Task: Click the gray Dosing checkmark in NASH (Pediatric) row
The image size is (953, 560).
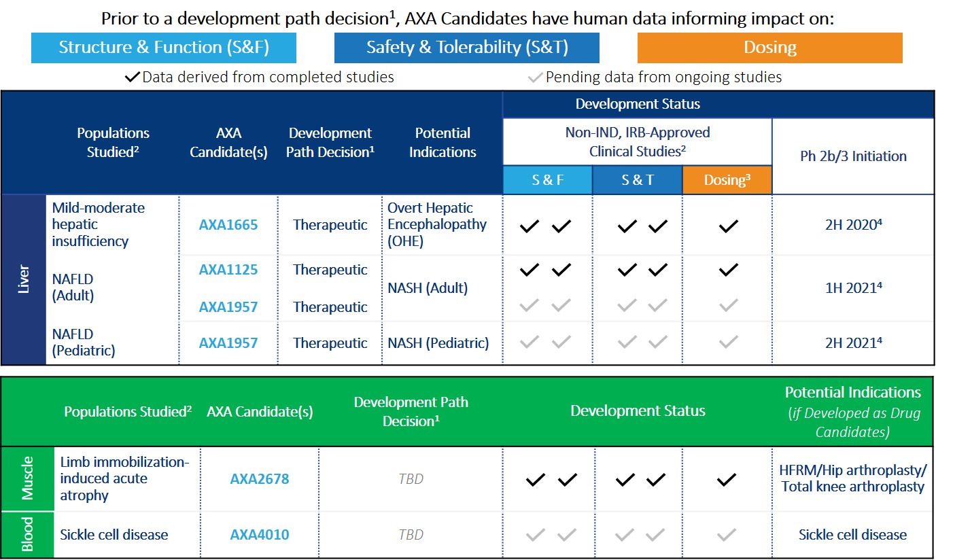Action: [728, 343]
